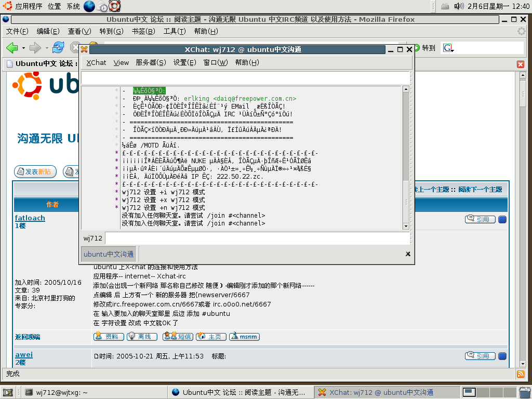Open the 服务器(S) menu in XChat
The height and width of the screenshot is (399, 532).
(x=151, y=62)
